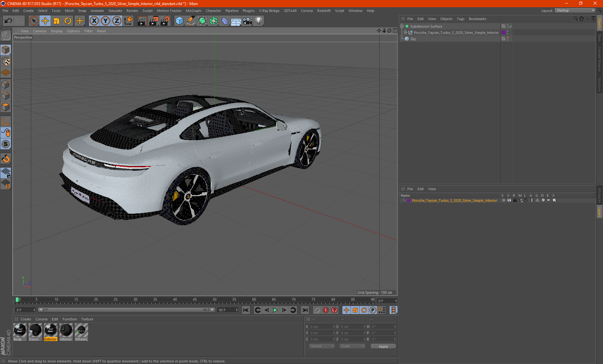This screenshot has width=603, height=364.
Task: Toggle coordinate system icon
Action: point(128,21)
